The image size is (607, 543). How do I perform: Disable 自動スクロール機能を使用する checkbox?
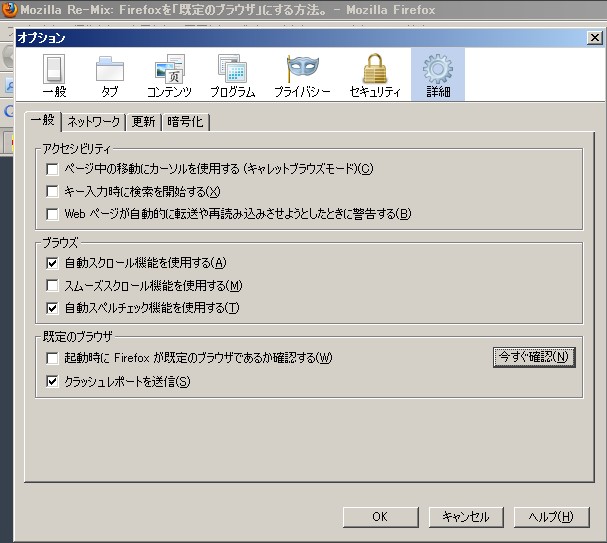(x=52, y=263)
